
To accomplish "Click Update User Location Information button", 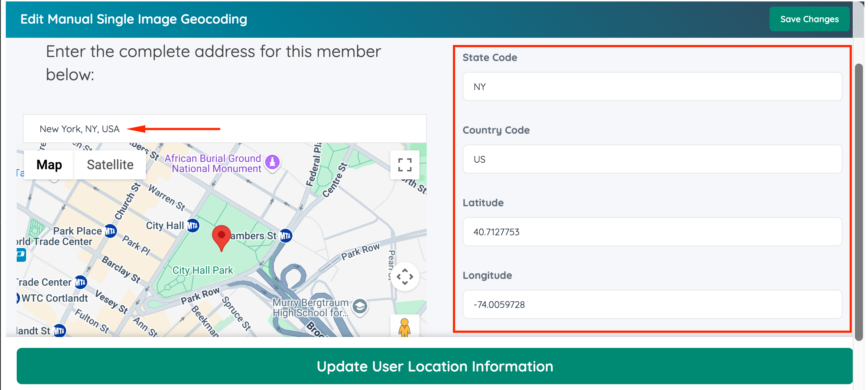I will tap(434, 366).
